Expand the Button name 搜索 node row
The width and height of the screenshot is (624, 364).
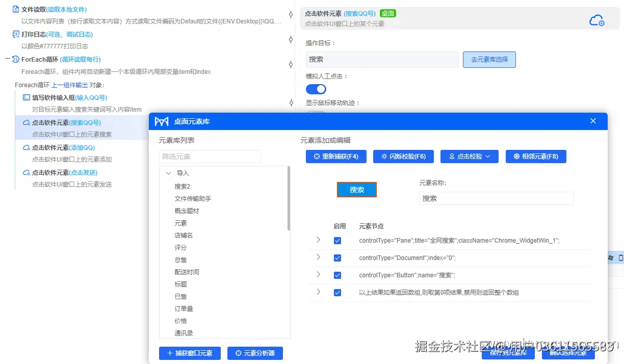(x=319, y=274)
